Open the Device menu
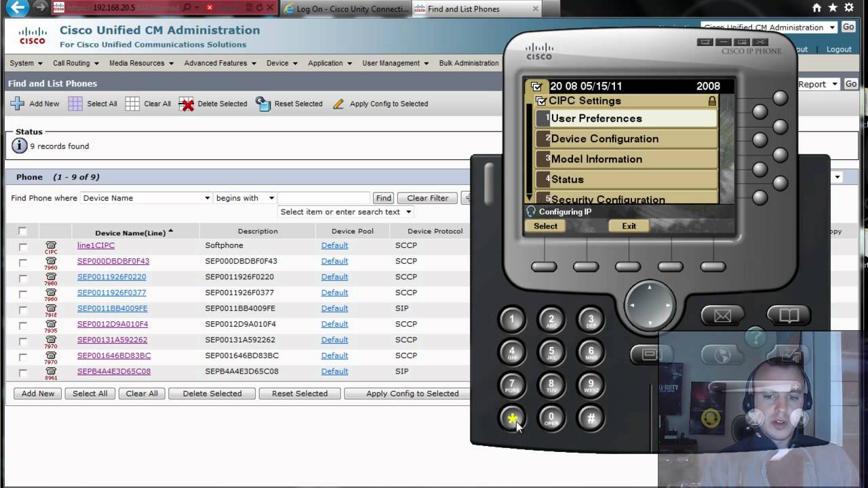 (x=281, y=63)
